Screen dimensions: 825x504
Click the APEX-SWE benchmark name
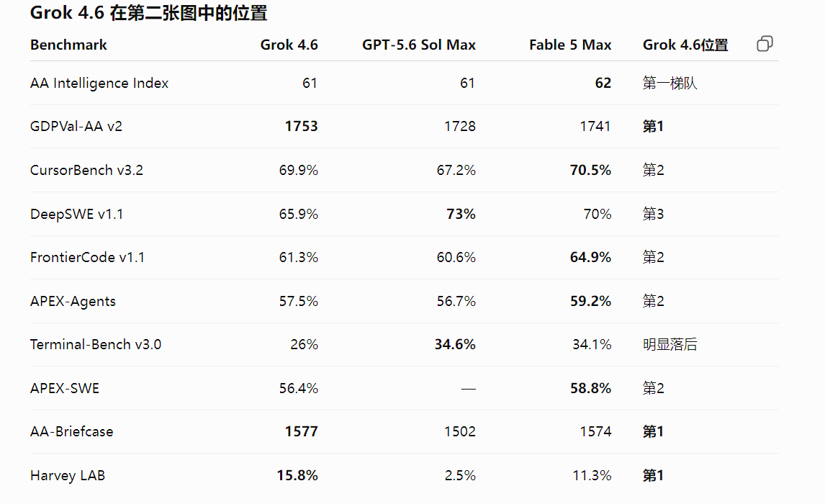[x=65, y=388]
